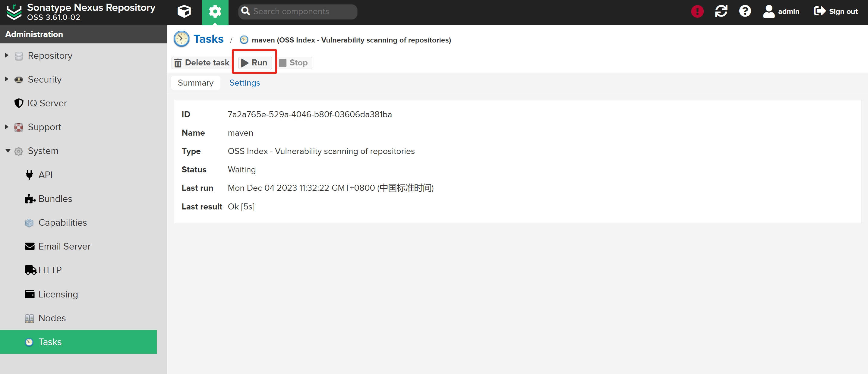Viewport: 868px width, 374px height.
Task: Open Capabilities in System menu
Action: click(62, 223)
